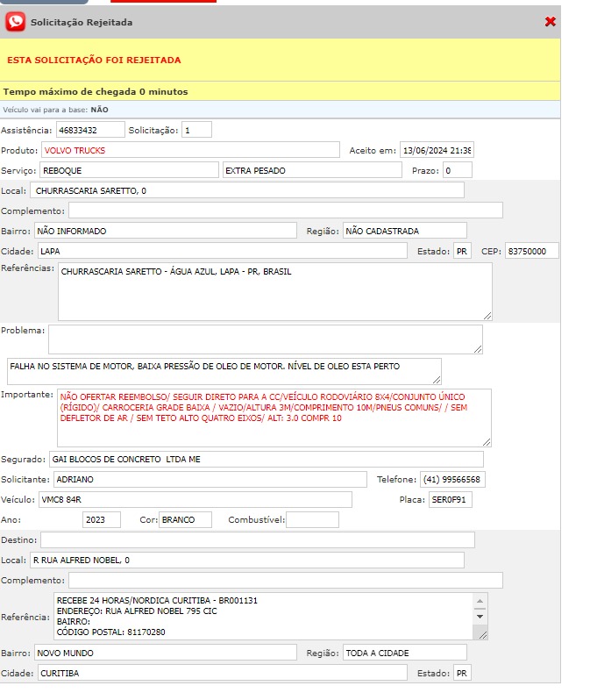Image resolution: width=590 pixels, height=700 pixels.
Task: Click the EXTRA PESADO field
Action: tap(311, 170)
